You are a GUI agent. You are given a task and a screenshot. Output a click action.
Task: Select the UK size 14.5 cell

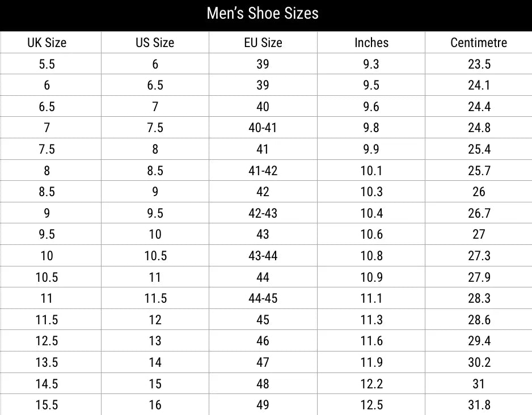click(x=47, y=384)
